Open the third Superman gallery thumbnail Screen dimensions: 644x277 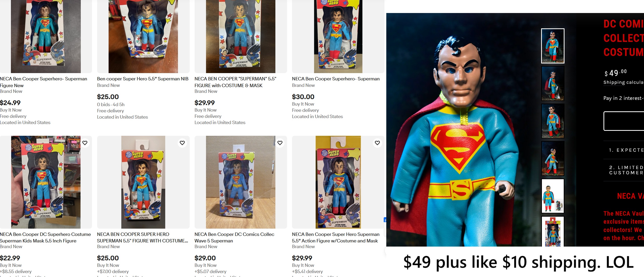coord(553,121)
